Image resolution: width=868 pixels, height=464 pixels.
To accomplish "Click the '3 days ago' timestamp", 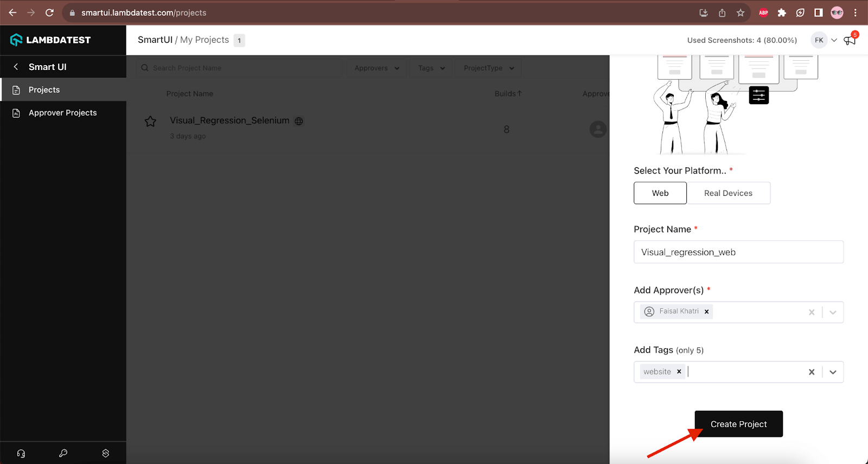I will [188, 136].
